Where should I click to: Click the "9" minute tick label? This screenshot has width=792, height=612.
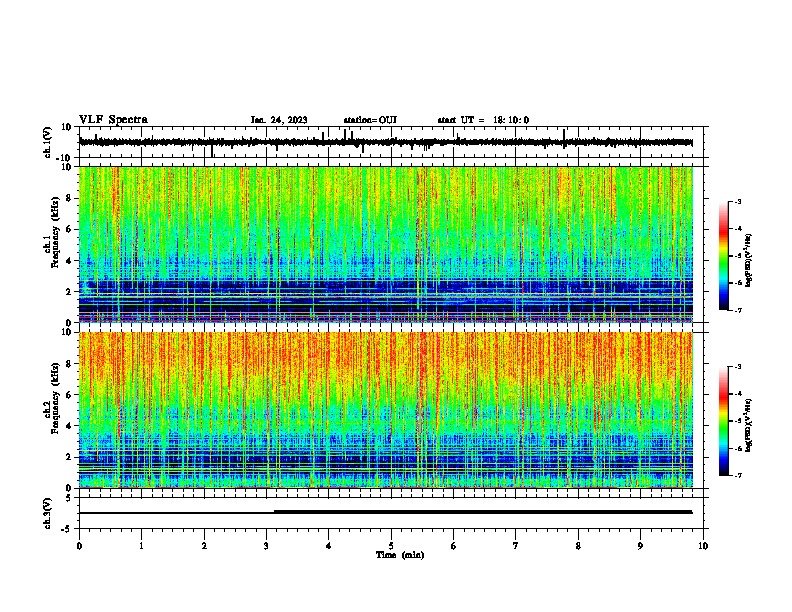[x=640, y=546]
